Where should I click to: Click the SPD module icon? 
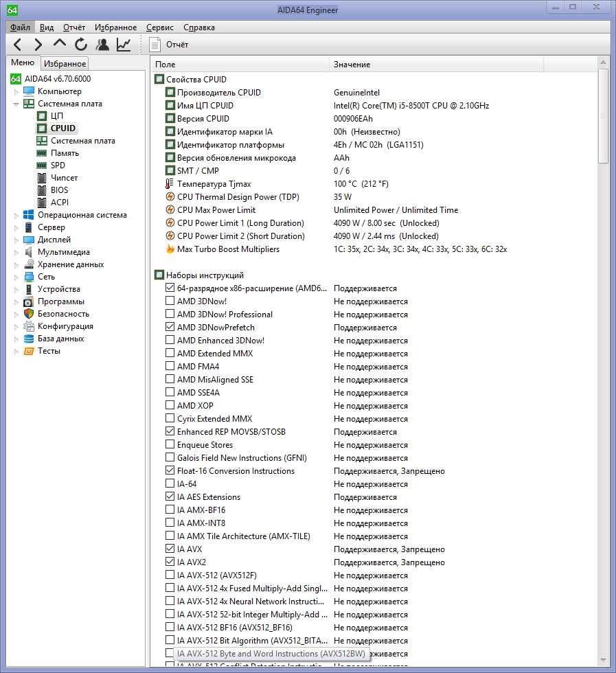pos(42,166)
